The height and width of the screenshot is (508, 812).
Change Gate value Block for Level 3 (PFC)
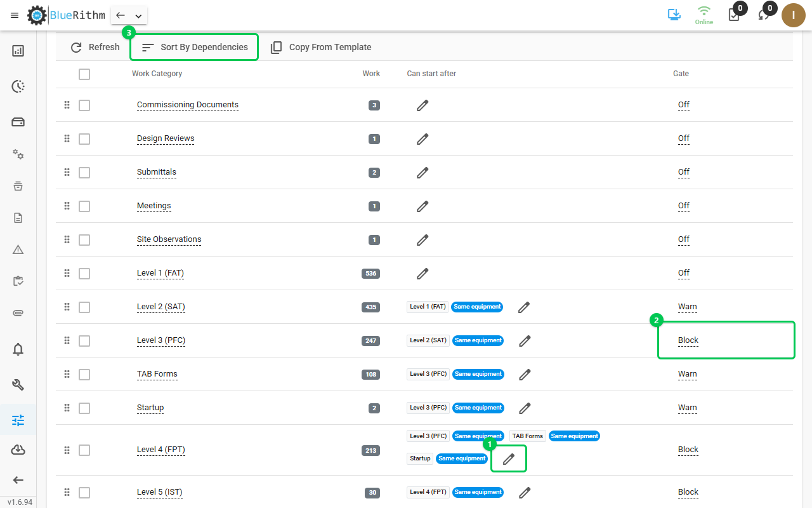pos(688,340)
